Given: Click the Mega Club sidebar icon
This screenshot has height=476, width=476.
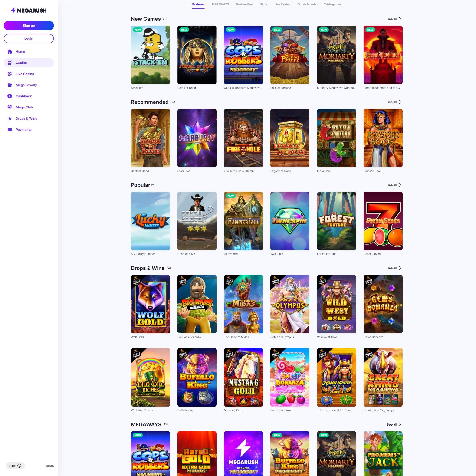Looking at the screenshot, I should [10, 107].
